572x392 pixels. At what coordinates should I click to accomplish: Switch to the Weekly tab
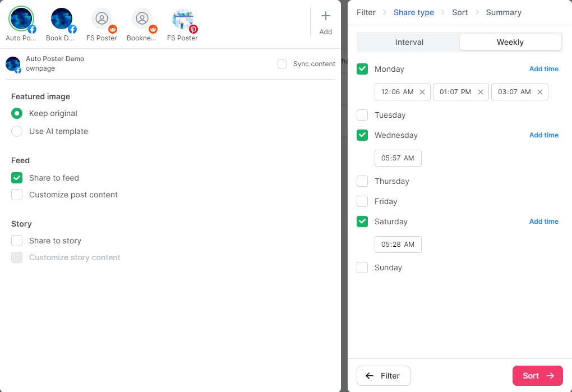click(510, 42)
